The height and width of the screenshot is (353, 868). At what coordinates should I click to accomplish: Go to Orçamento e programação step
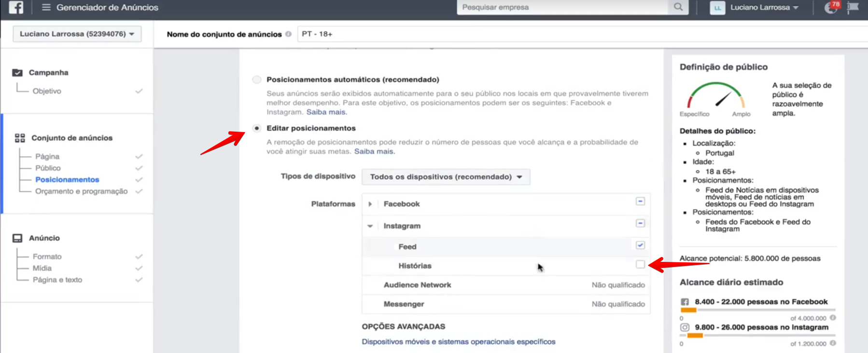81,191
